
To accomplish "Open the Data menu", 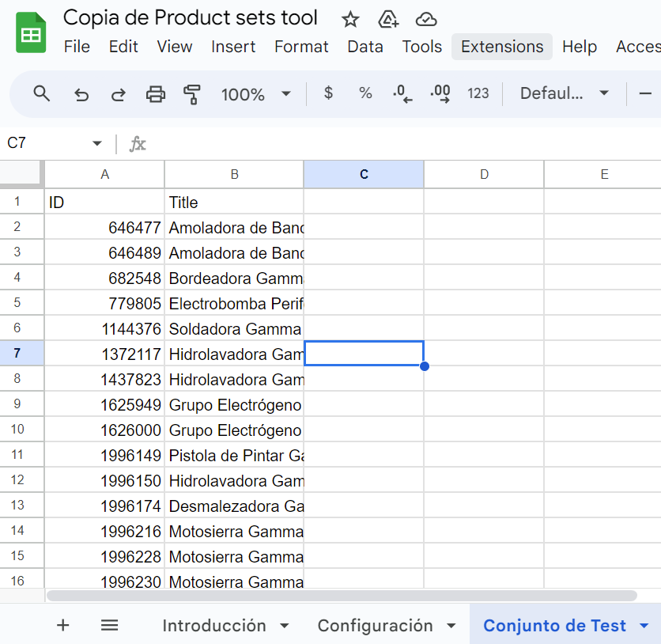I will point(365,47).
